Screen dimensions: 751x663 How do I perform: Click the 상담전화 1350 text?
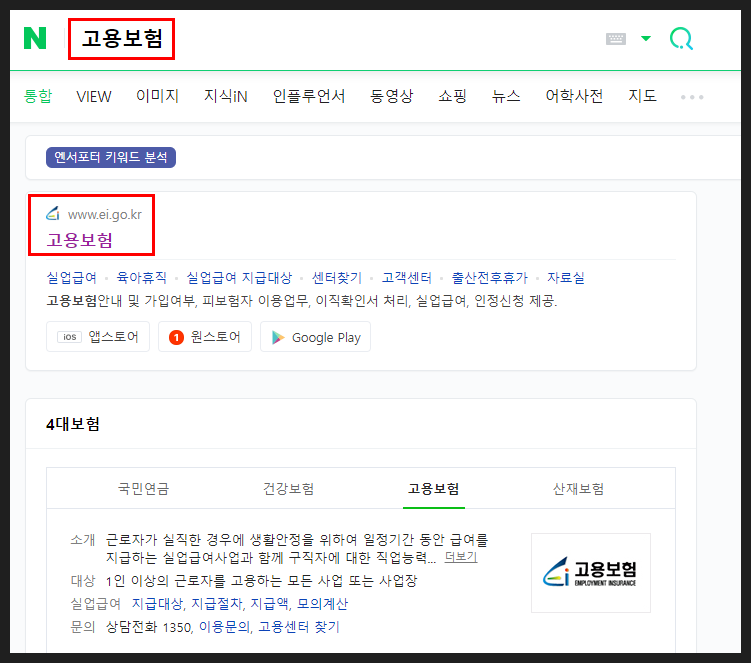tap(148, 627)
